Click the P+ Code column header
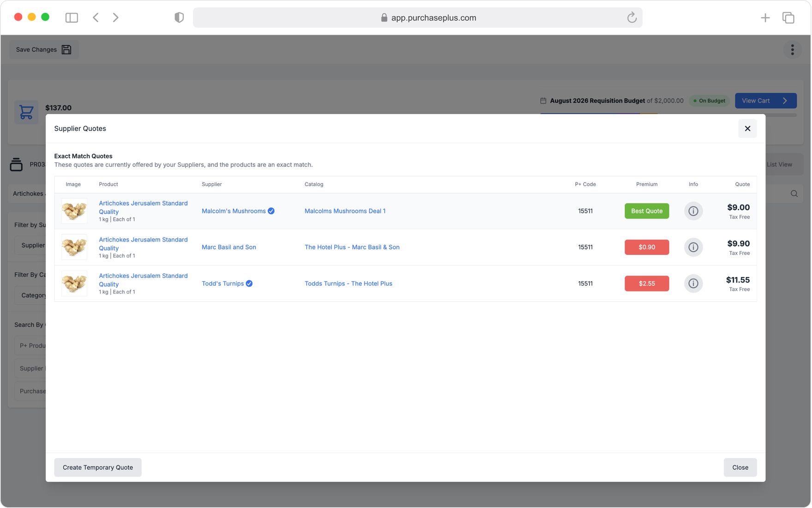 585,184
